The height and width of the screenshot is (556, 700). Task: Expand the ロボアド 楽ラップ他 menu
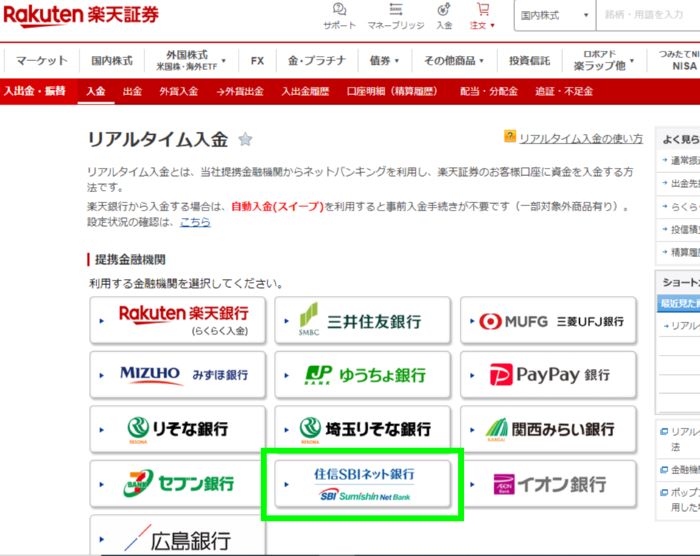click(604, 60)
